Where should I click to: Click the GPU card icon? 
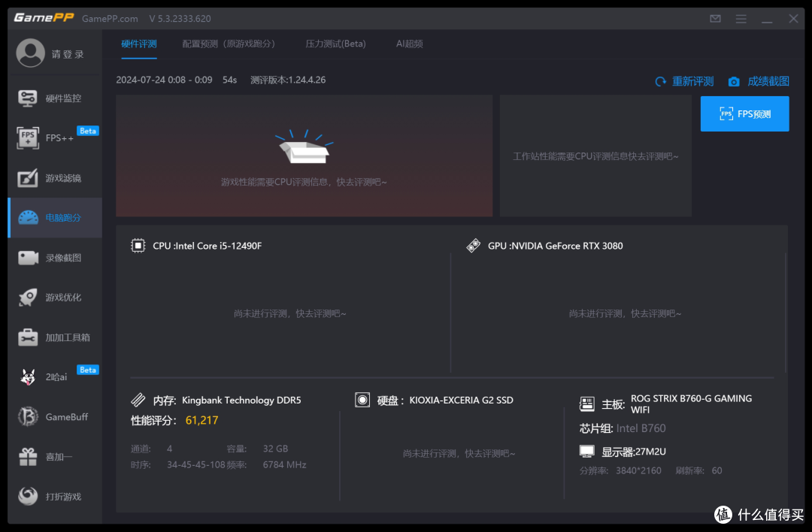pyautogui.click(x=474, y=245)
